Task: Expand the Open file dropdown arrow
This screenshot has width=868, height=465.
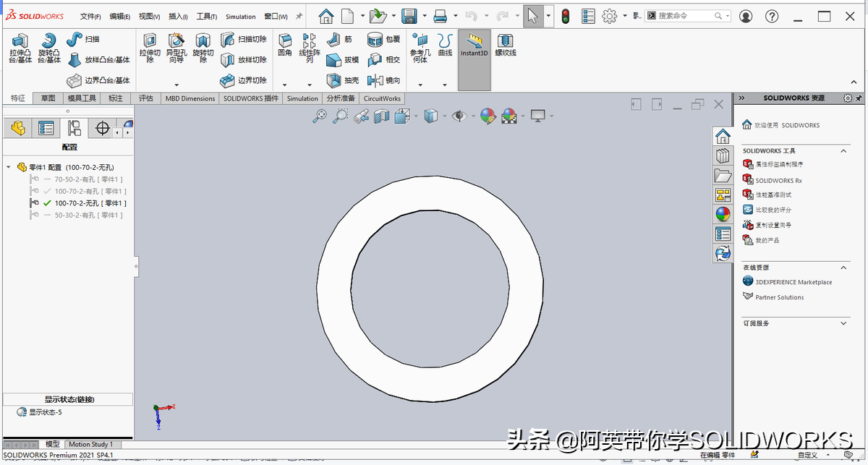Action: 393,16
